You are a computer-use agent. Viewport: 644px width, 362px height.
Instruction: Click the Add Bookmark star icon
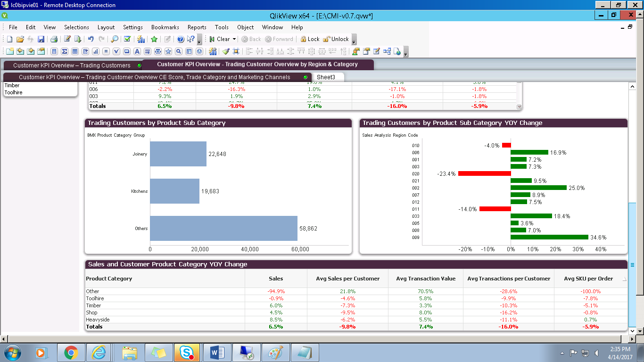154,39
